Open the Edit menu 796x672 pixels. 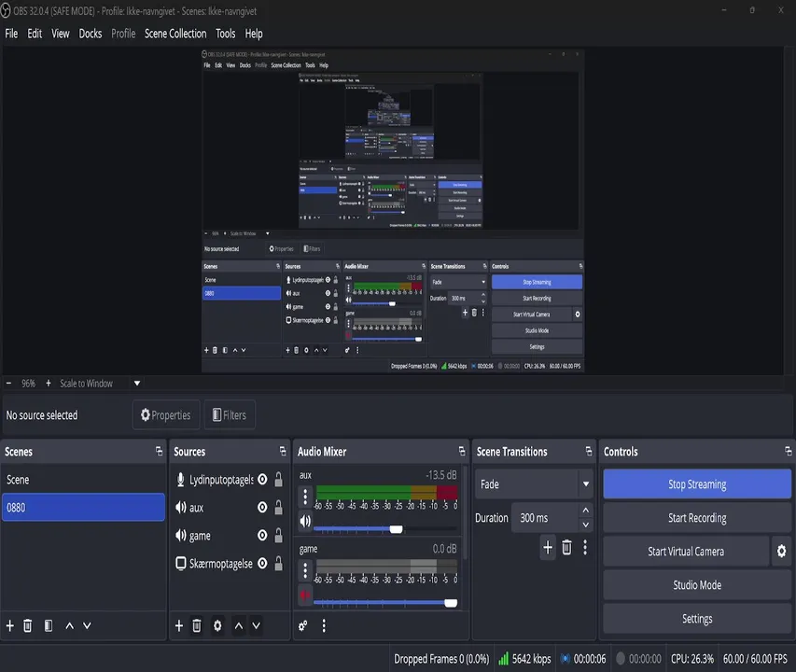pyautogui.click(x=35, y=34)
